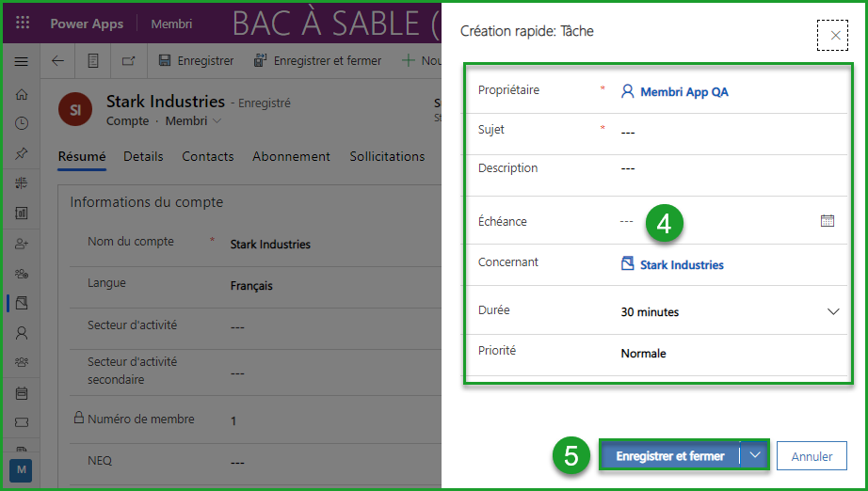Expand the Membri form selector chevron
Image resolution: width=868 pixels, height=491 pixels.
tap(217, 121)
